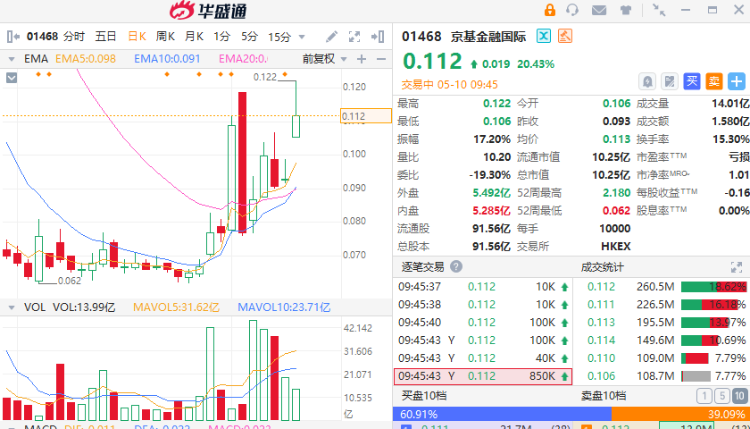Switch to 五日 five-day chart
Viewport: 750px width, 429px height.
tap(105, 36)
